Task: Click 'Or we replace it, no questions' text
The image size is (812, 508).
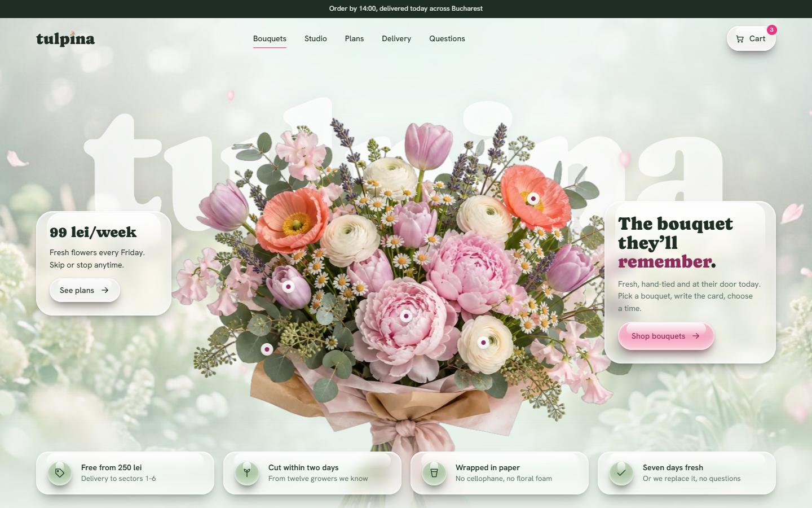Action: coord(692,479)
